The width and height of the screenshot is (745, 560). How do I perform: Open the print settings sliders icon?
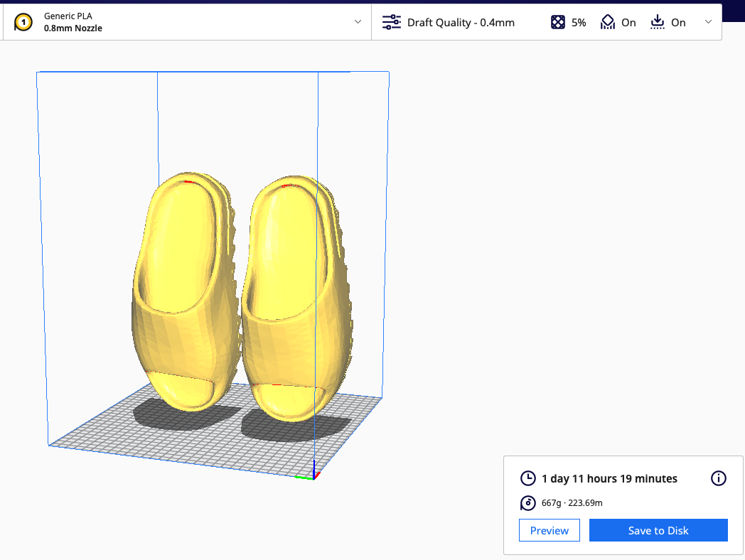pos(391,22)
